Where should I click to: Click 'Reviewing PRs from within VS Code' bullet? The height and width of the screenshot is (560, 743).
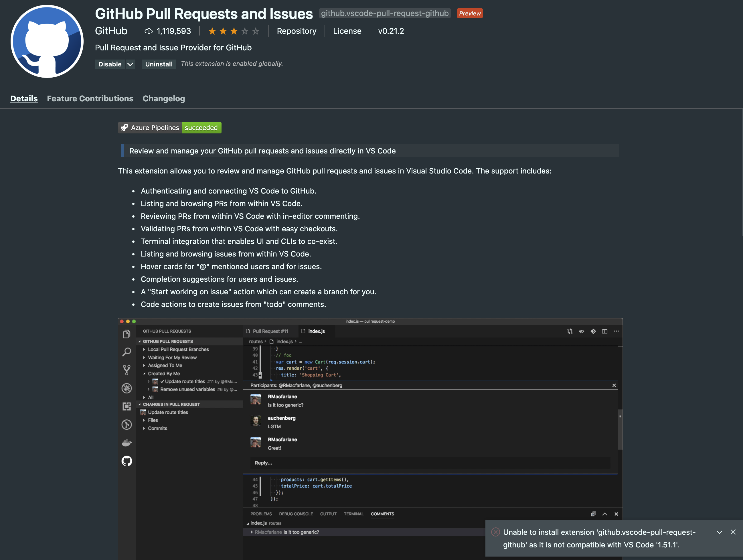[x=250, y=216]
